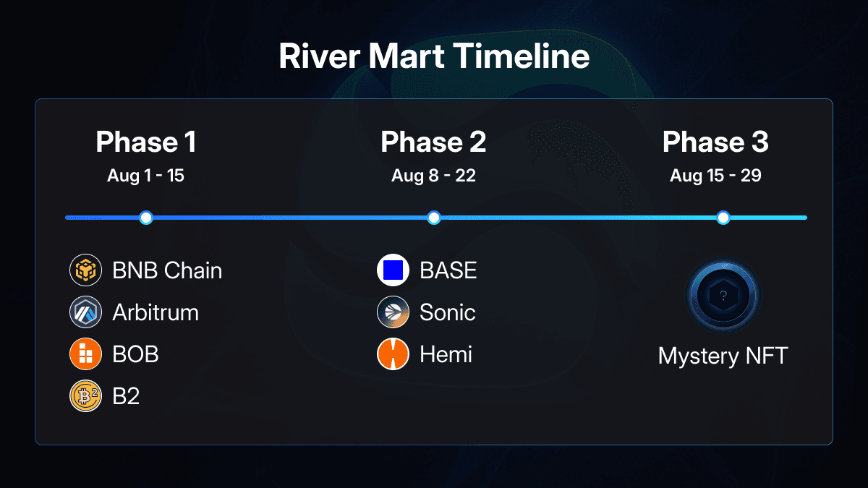Select the Phase 2 timeline marker dot
Viewport: 868px width, 488px height.
tap(433, 218)
